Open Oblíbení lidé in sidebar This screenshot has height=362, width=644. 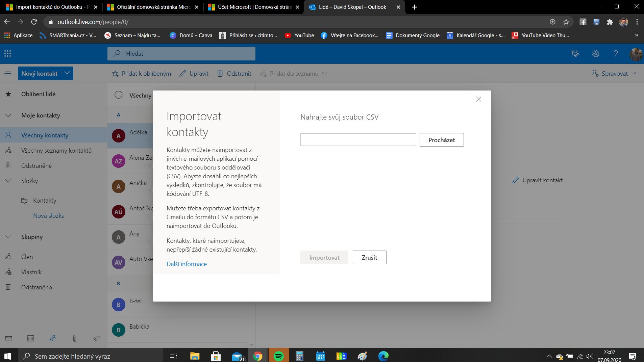click(x=54, y=94)
